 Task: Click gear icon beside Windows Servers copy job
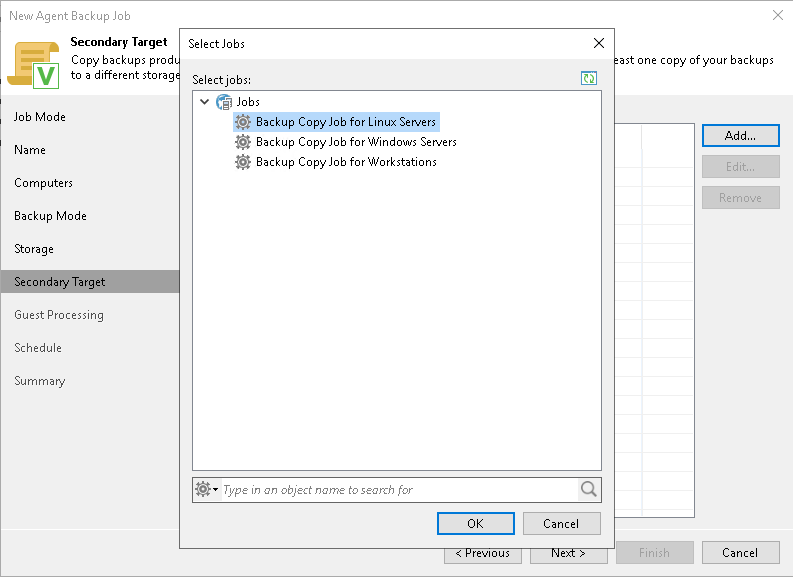pyautogui.click(x=243, y=142)
